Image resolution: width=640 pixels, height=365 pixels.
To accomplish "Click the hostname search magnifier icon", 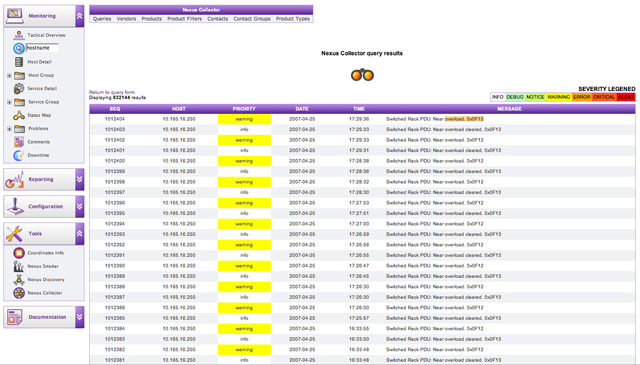I will [19, 48].
